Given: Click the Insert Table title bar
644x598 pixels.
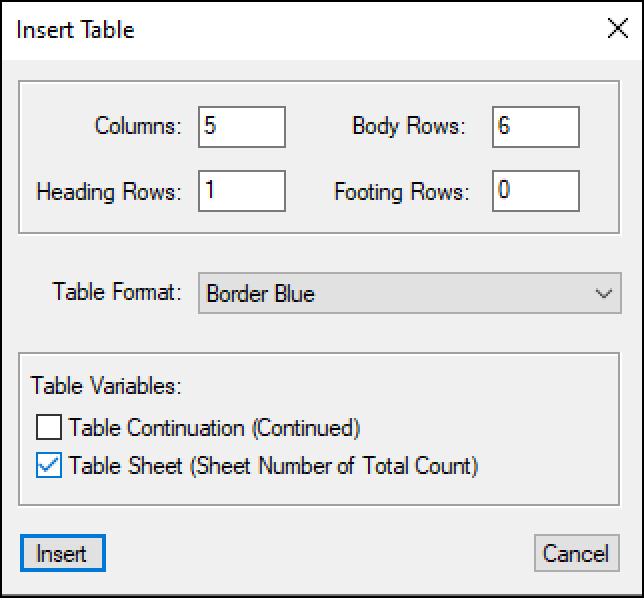Looking at the screenshot, I should 300,29.
